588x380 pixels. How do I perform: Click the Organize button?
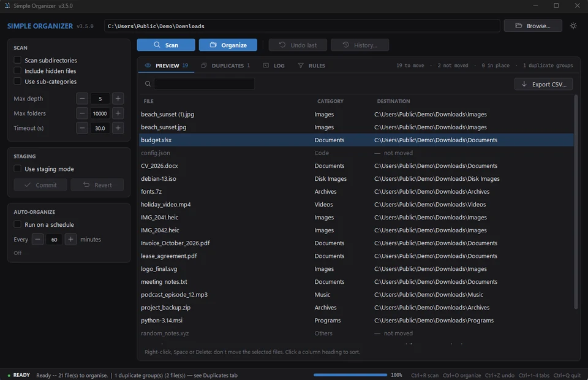point(228,45)
